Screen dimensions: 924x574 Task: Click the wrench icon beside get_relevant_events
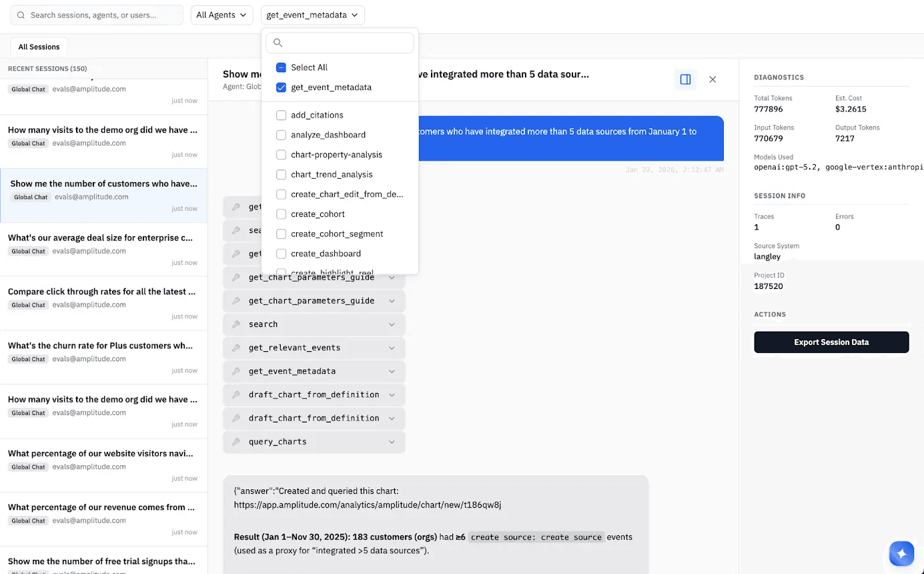point(236,348)
